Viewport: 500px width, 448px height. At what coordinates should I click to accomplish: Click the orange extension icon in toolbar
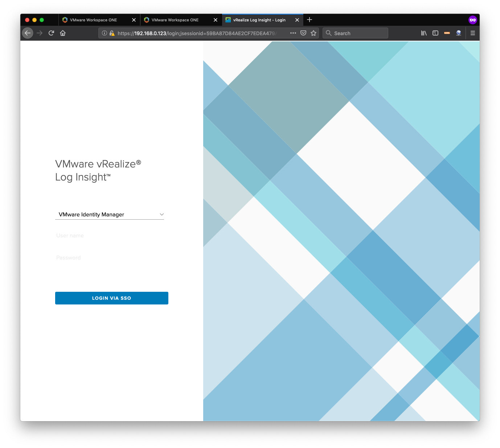(447, 33)
